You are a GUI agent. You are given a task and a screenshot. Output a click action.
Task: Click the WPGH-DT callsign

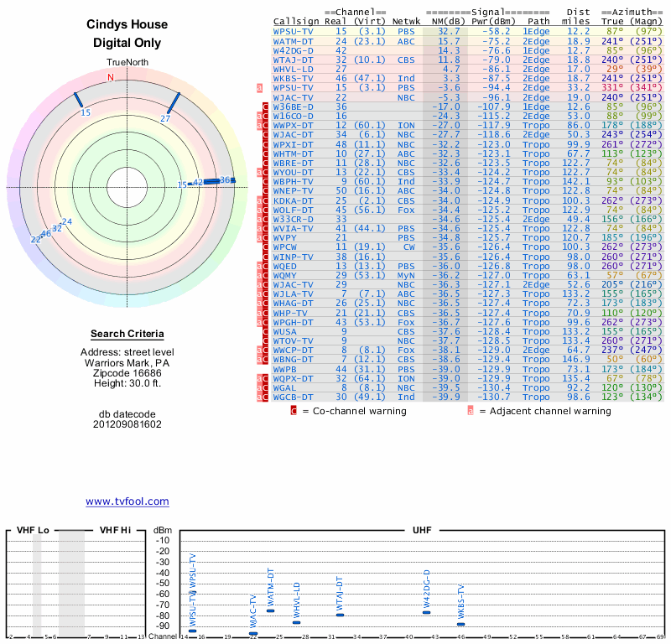pyautogui.click(x=293, y=322)
